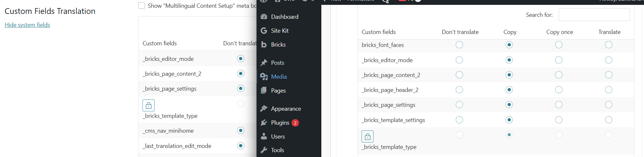Click the Pages icon in sidebar
The image size is (644, 157).
pyautogui.click(x=264, y=91)
